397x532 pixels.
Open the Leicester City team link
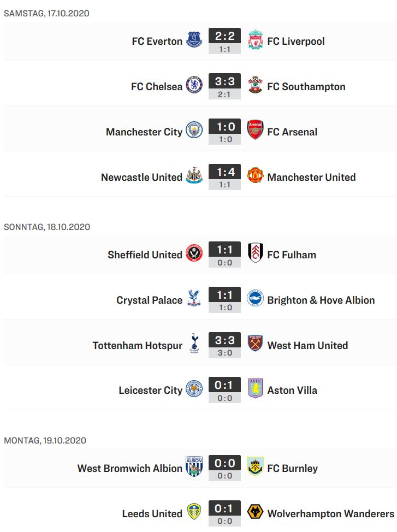tap(151, 390)
